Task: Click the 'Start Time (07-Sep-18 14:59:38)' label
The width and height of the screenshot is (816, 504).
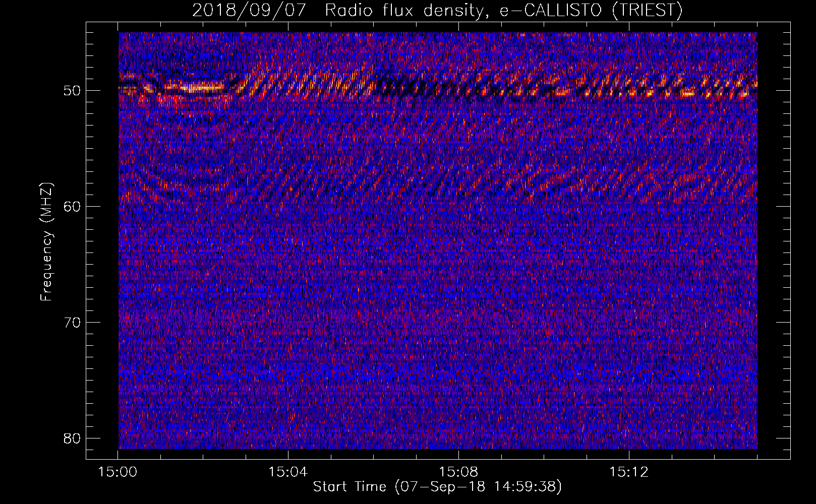Action: (437, 487)
